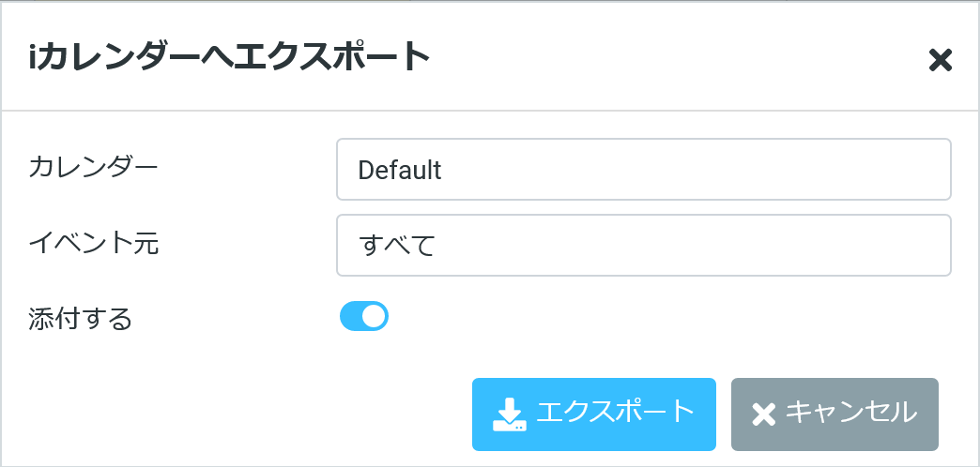Click the blue track of the attach toggle
This screenshot has width=980, height=467.
pyautogui.click(x=350, y=317)
